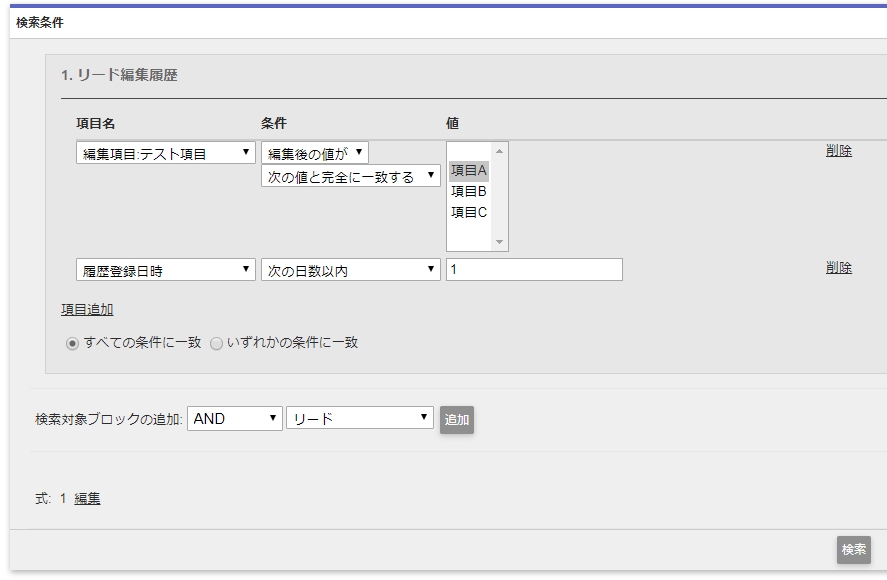This screenshot has height=580, width=887.
Task: Select 項目C in the value list
Action: click(469, 212)
